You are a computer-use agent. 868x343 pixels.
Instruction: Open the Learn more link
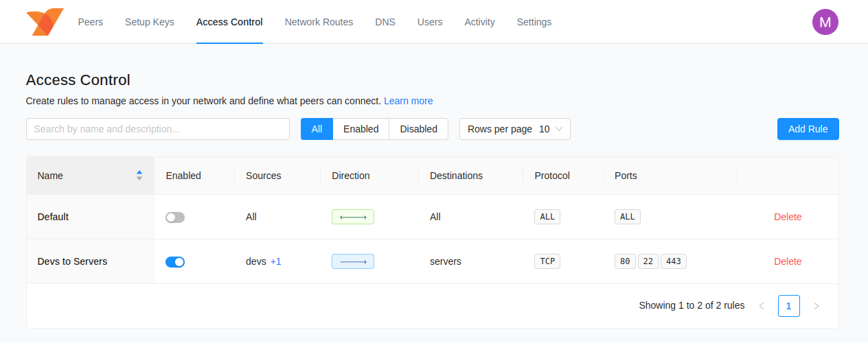(x=408, y=101)
